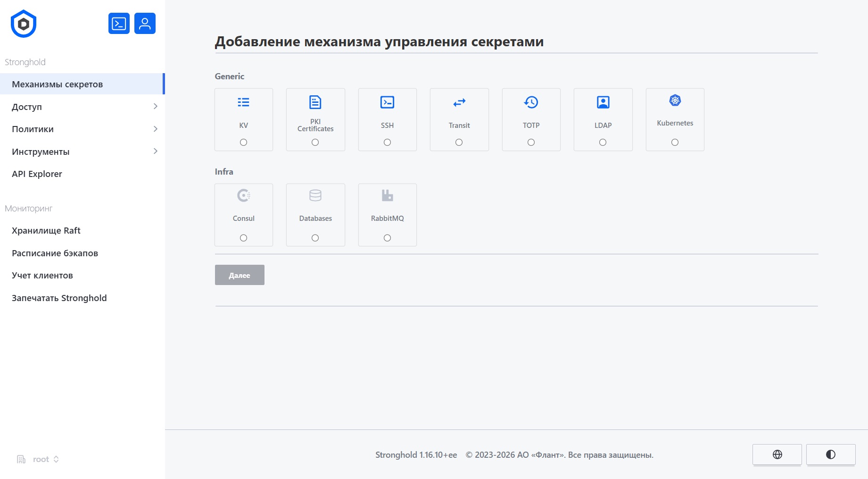
Task: Select the SSH radio button
Action: pos(388,143)
